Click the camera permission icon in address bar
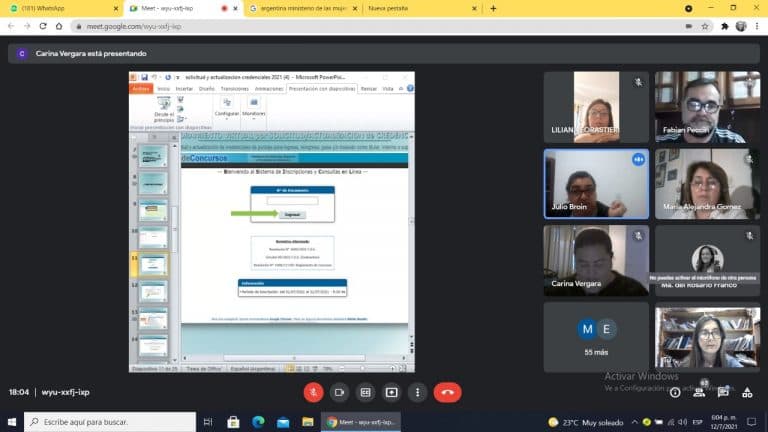The width and height of the screenshot is (768, 432). [689, 26]
